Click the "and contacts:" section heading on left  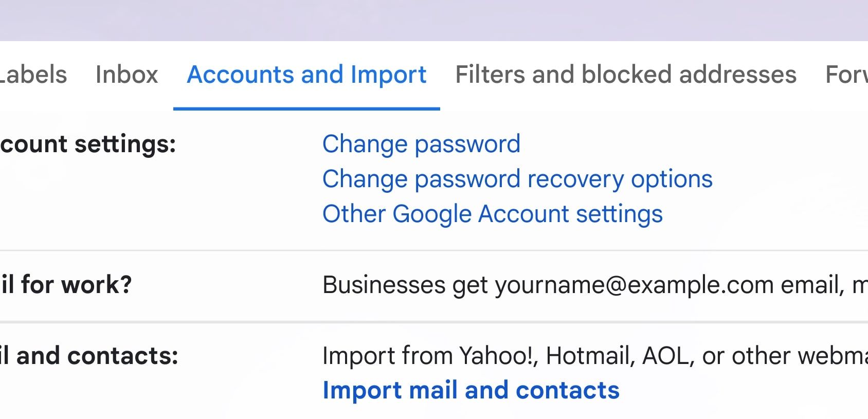click(x=88, y=356)
